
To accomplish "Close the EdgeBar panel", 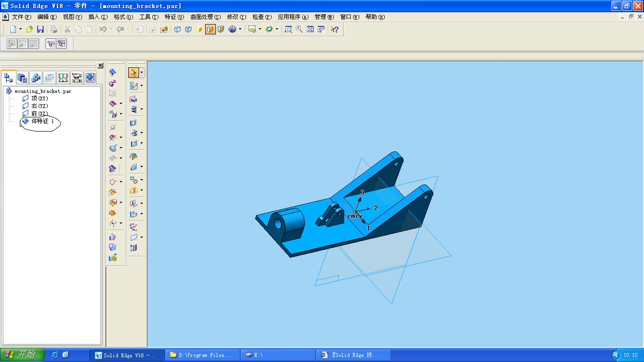I will 100,66.
